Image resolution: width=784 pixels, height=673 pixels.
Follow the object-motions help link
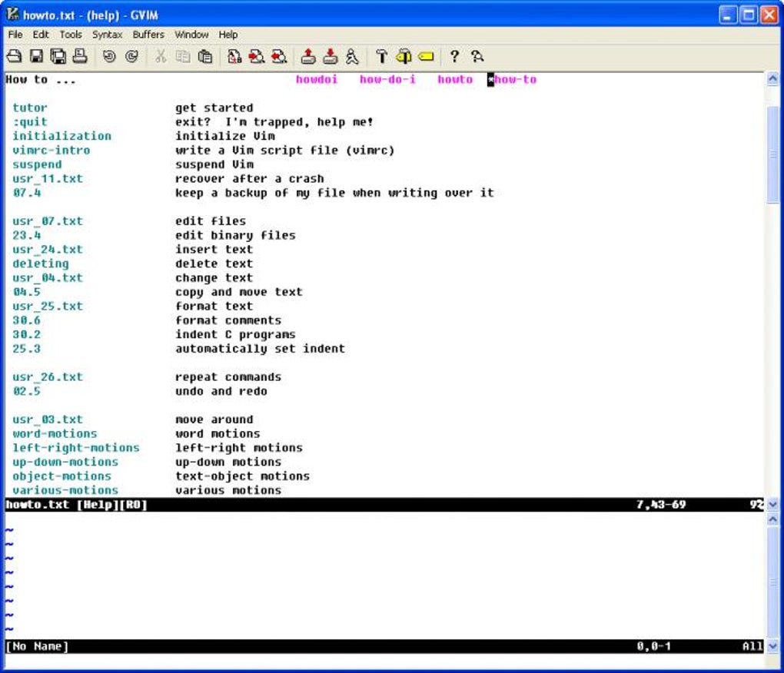pos(62,476)
